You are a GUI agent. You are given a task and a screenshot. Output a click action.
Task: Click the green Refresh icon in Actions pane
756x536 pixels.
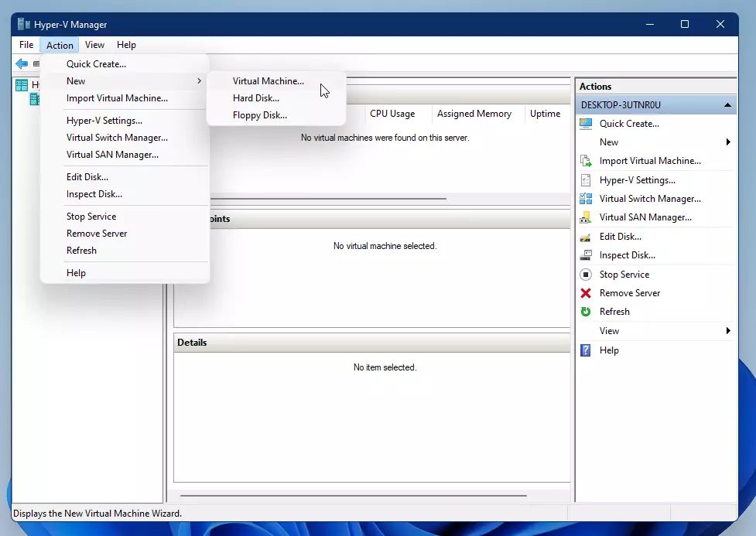click(x=586, y=312)
